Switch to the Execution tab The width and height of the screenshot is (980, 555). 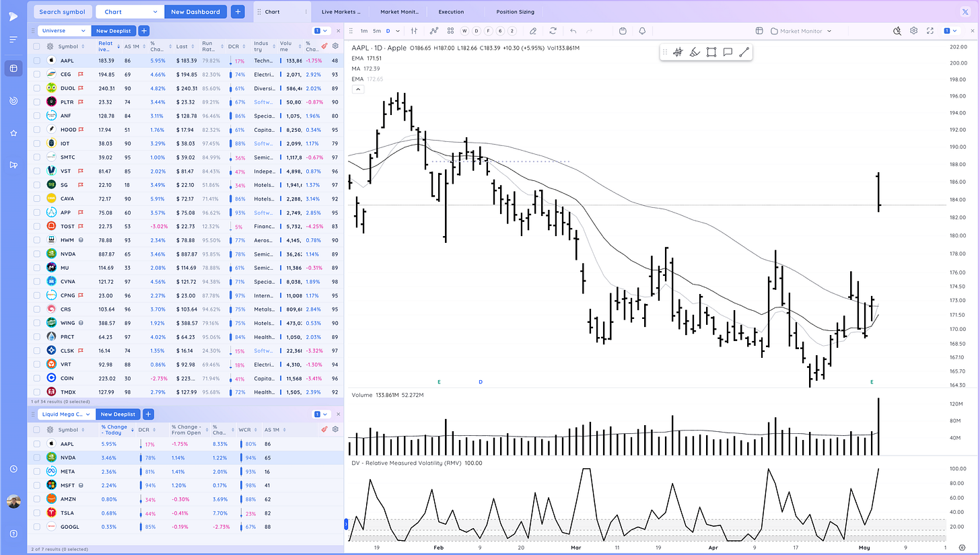451,11
